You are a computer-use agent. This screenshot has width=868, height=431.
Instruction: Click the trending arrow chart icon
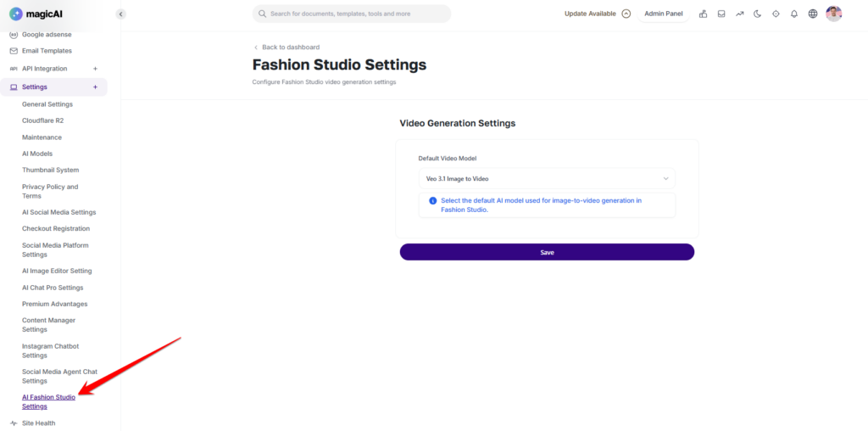point(739,14)
